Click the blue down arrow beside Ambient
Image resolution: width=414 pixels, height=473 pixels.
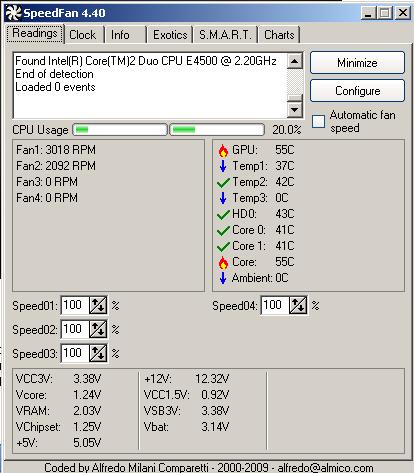click(x=223, y=278)
